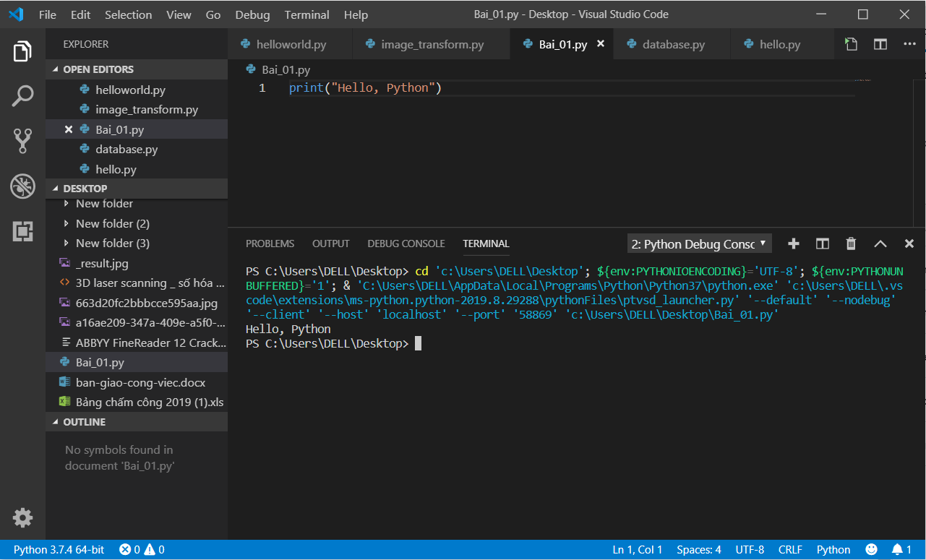This screenshot has width=926, height=560.
Task: Switch to the database.py tab
Action: tap(673, 44)
